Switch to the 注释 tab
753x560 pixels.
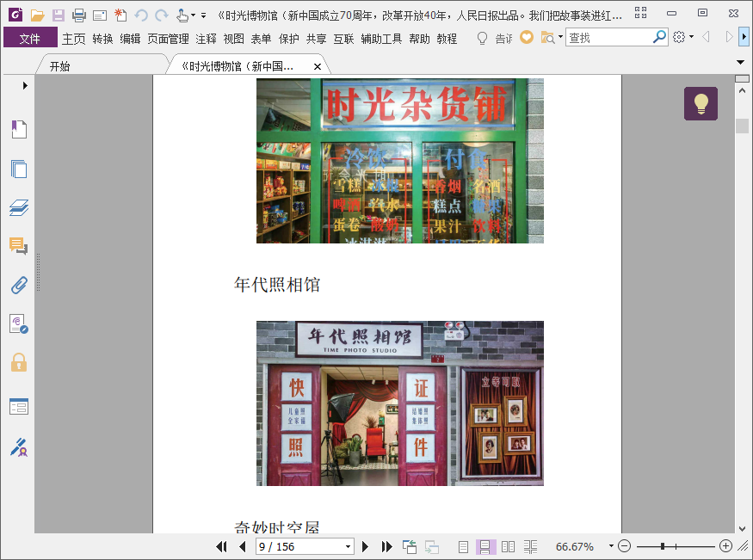coord(206,39)
